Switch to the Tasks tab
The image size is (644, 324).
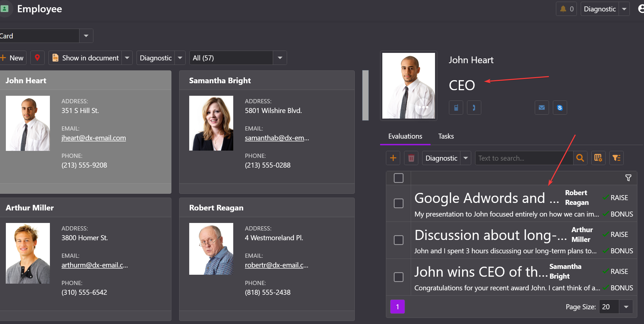coord(446,136)
